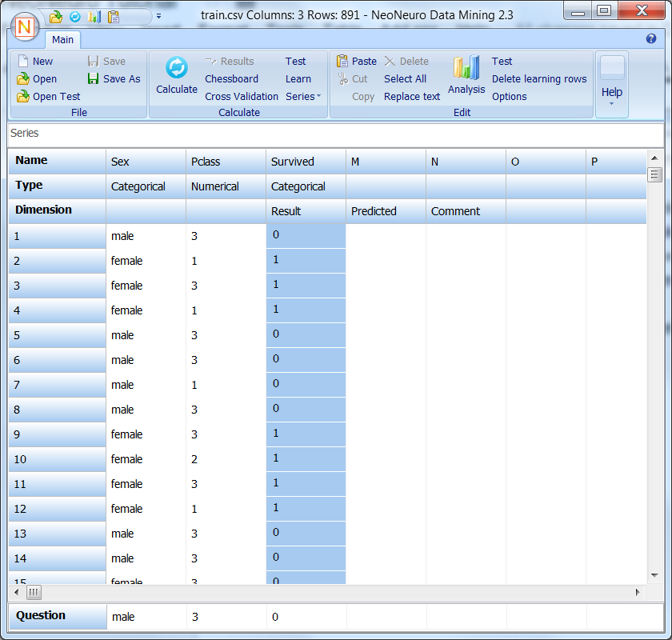Select the Chessboard command
The height and width of the screenshot is (640, 672).
231,79
